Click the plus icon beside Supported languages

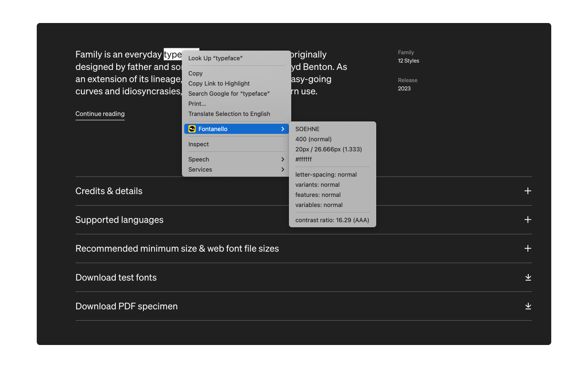pyautogui.click(x=528, y=220)
